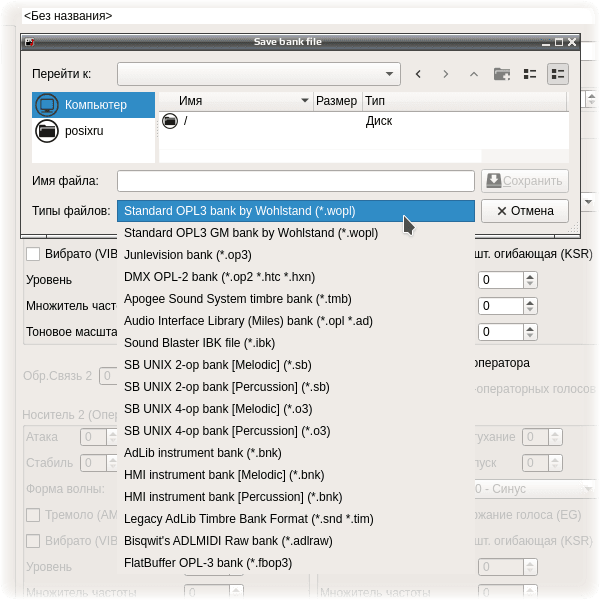Screen dimensions: 600x600
Task: Switch to detail view mode
Action: [558, 73]
